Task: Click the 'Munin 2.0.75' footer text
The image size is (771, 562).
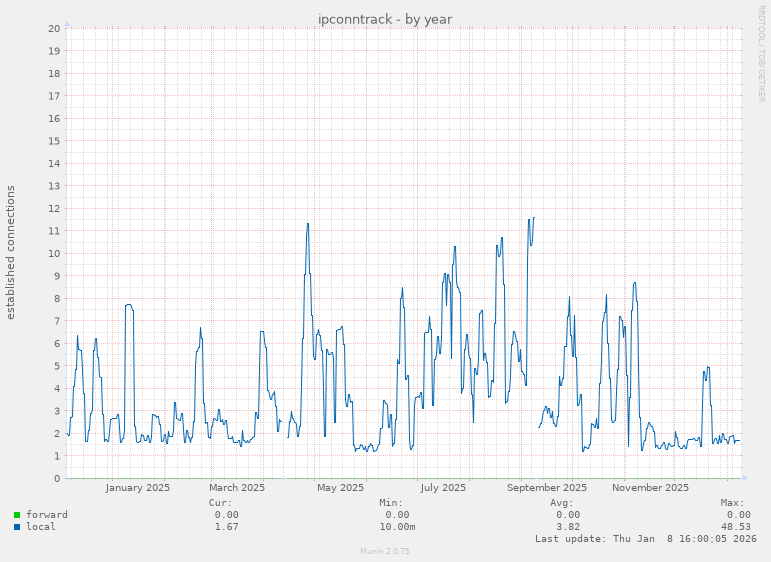Action: 385,551
